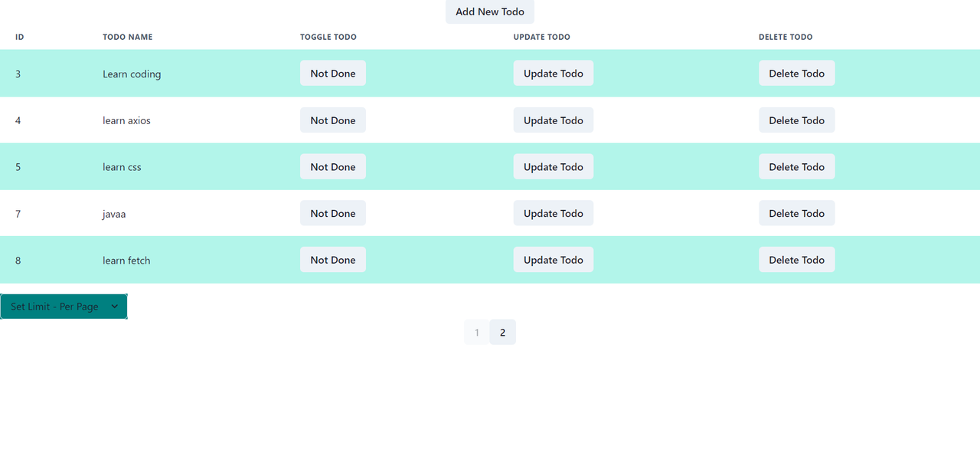The image size is (980, 456).
Task: Delete Todo for learn fetch row
Action: tap(797, 260)
